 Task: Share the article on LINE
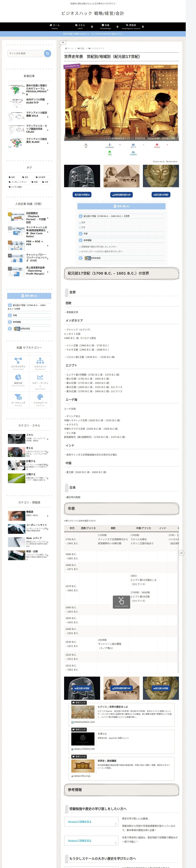tap(109, 153)
